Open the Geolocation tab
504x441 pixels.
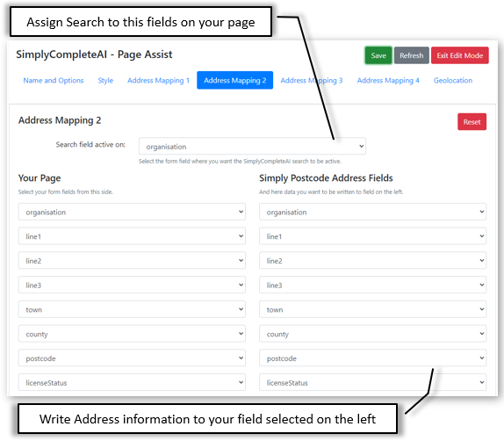[x=453, y=81]
